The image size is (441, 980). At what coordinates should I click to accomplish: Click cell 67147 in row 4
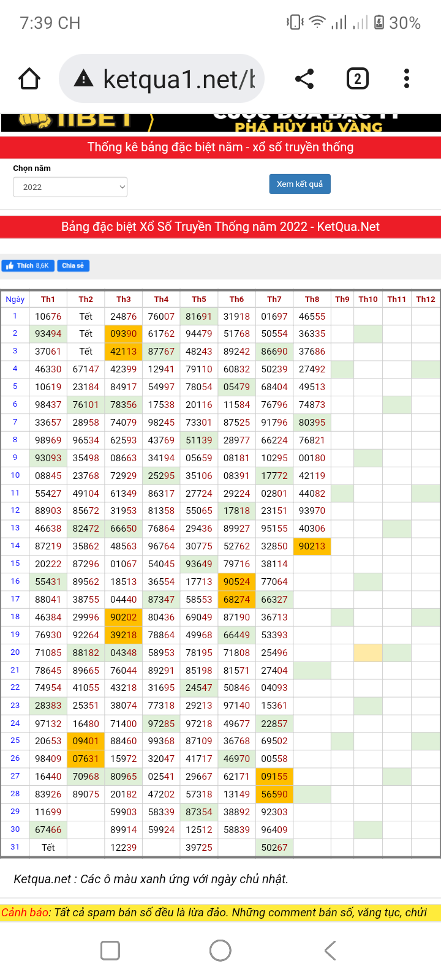(86, 369)
